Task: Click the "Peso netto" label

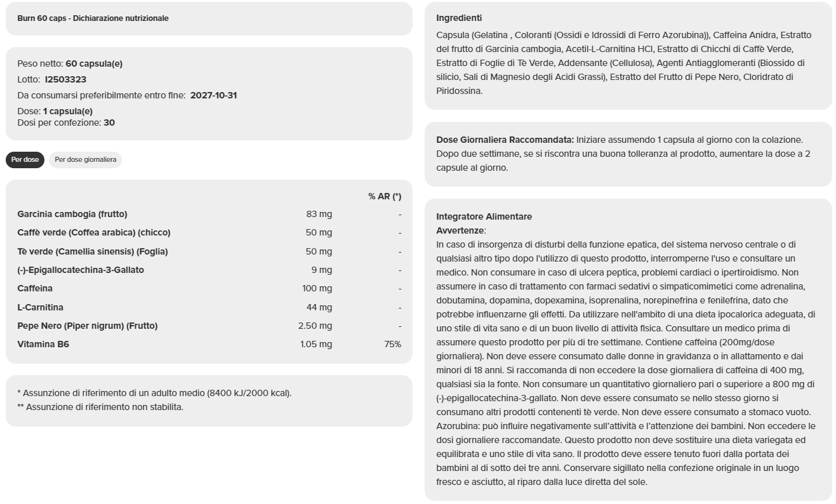Action: pos(40,63)
